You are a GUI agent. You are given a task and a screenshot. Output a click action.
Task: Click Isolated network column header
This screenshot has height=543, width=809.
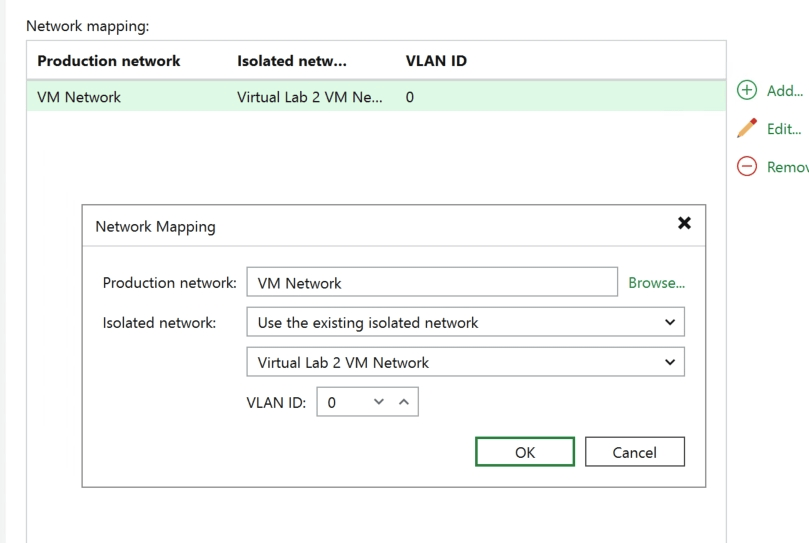(x=292, y=61)
